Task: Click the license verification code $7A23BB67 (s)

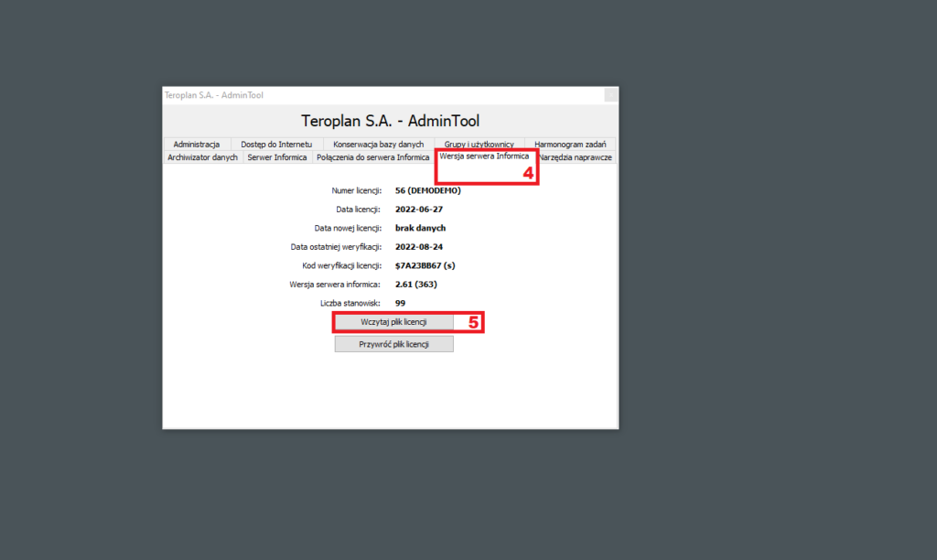Action: tap(425, 265)
